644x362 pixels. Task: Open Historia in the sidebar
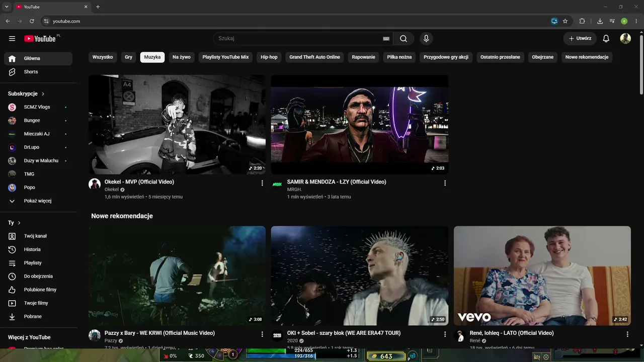(x=38, y=249)
